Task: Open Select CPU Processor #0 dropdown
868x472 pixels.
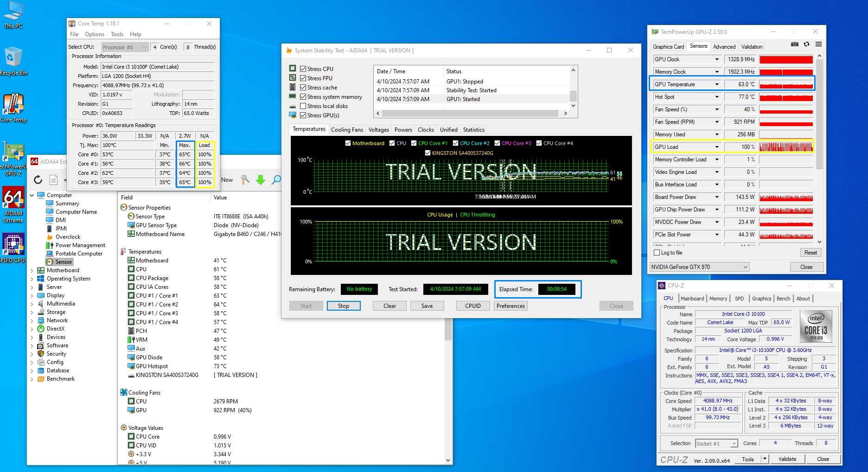Action: [x=124, y=47]
